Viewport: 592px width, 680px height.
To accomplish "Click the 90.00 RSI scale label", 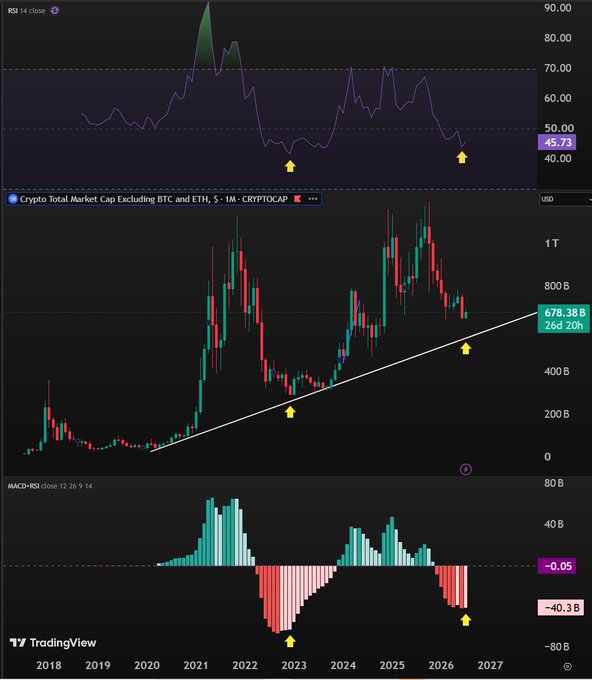I will [x=558, y=8].
